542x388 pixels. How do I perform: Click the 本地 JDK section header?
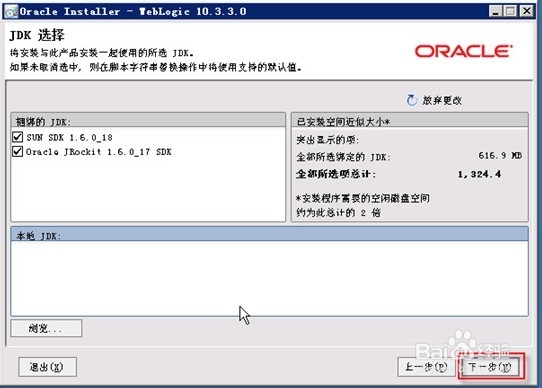click(x=269, y=234)
